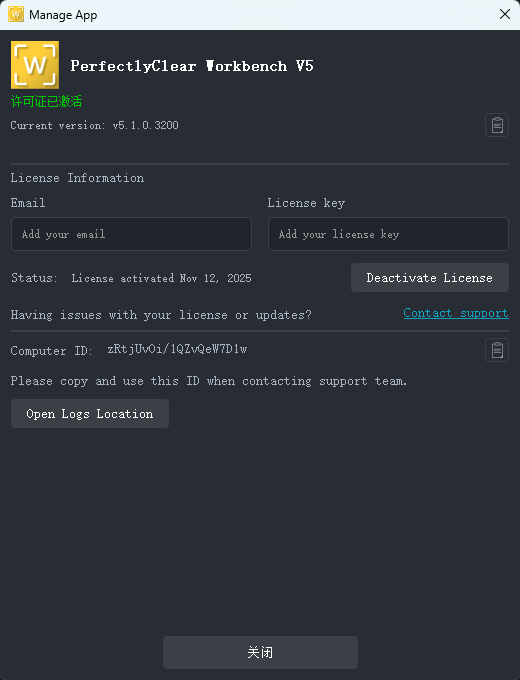Click the green 许可证已激活 status label
The height and width of the screenshot is (680, 520).
coord(46,101)
